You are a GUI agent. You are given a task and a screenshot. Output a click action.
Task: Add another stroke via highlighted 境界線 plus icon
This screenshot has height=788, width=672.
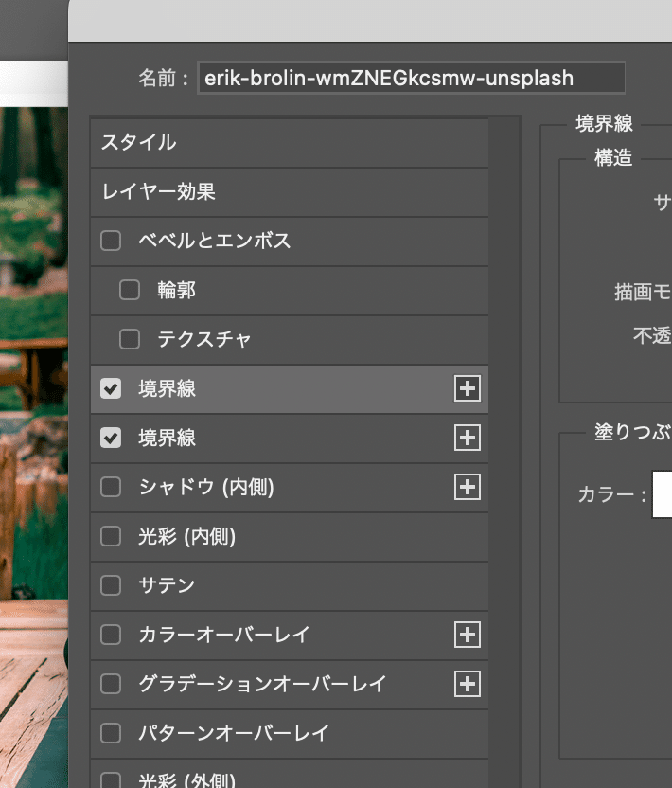point(468,388)
